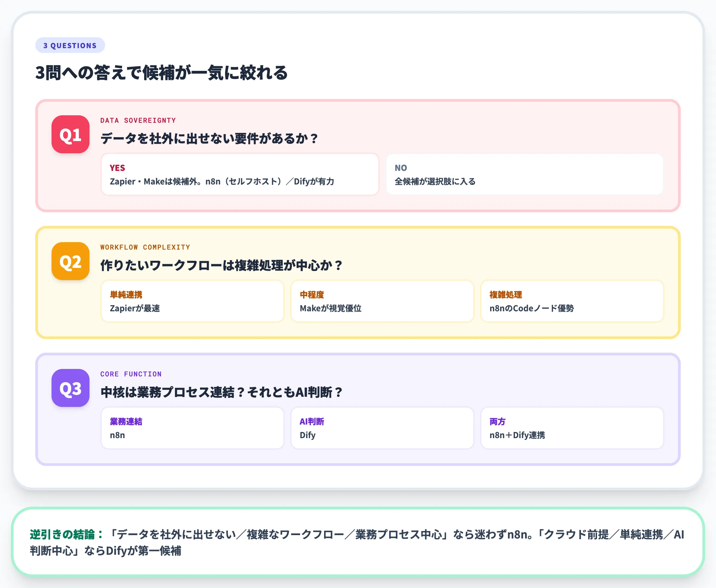Click the question 中核は業務プロセス連結？それともAI判断？

click(x=222, y=392)
